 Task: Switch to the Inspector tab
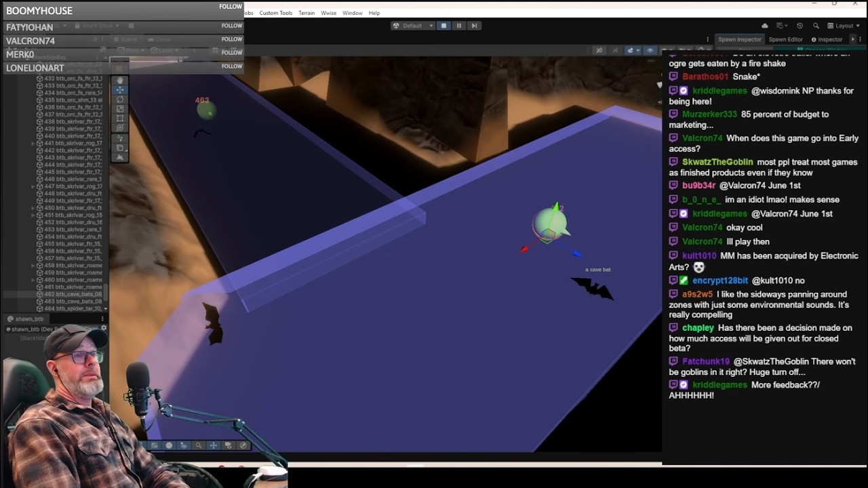(826, 39)
